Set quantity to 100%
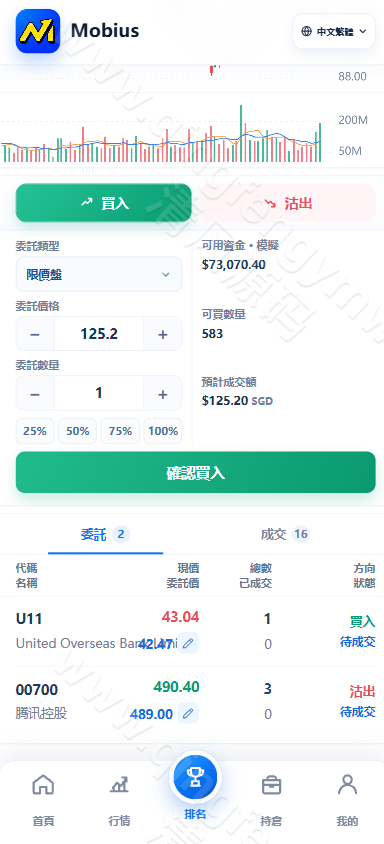This screenshot has width=384, height=844. pyautogui.click(x=163, y=431)
